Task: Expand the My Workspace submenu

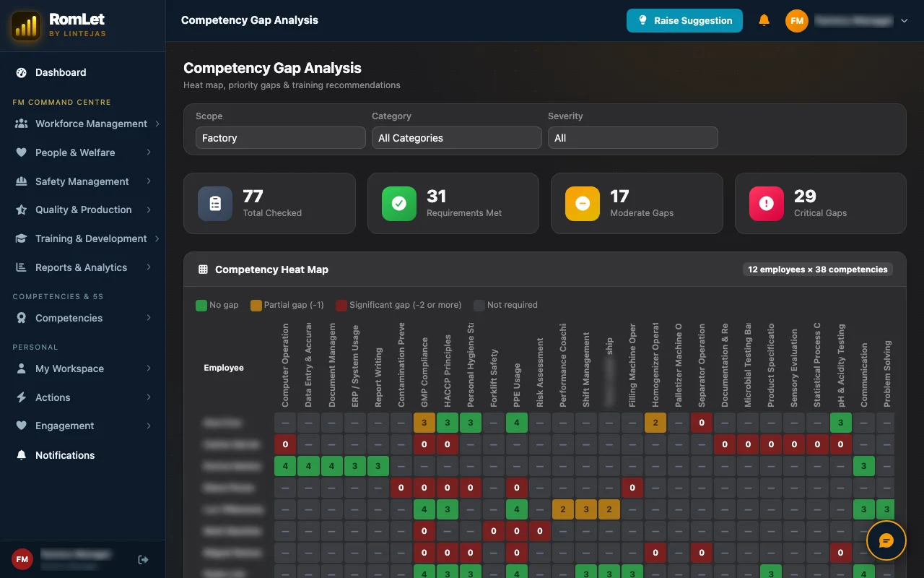Action: pos(149,368)
